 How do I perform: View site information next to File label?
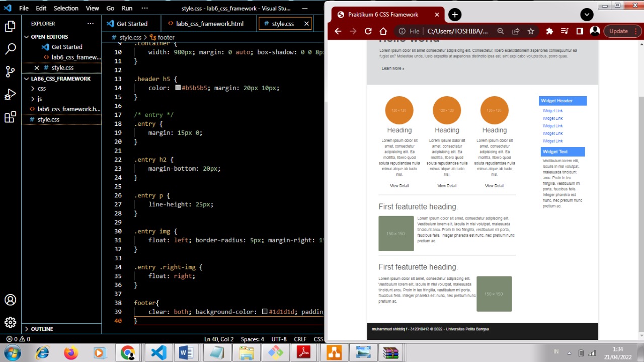(x=402, y=31)
